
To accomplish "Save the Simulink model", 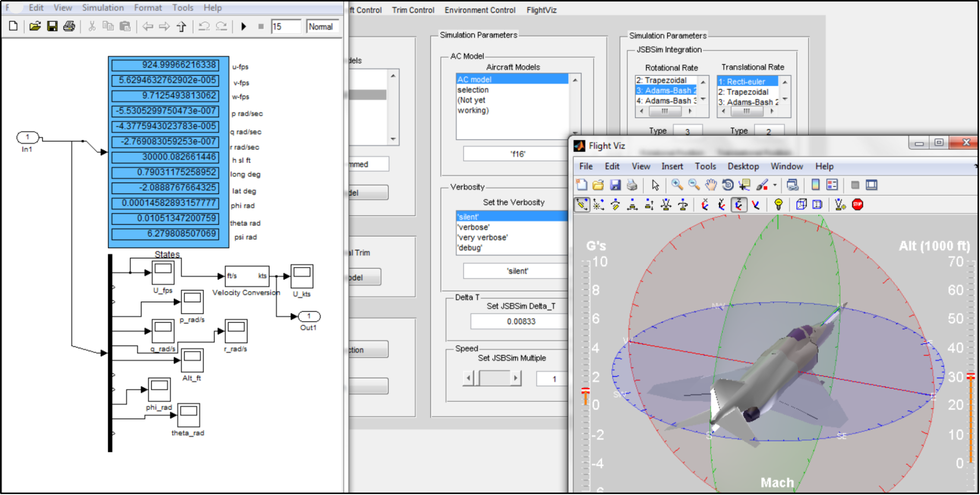I will tap(52, 26).
